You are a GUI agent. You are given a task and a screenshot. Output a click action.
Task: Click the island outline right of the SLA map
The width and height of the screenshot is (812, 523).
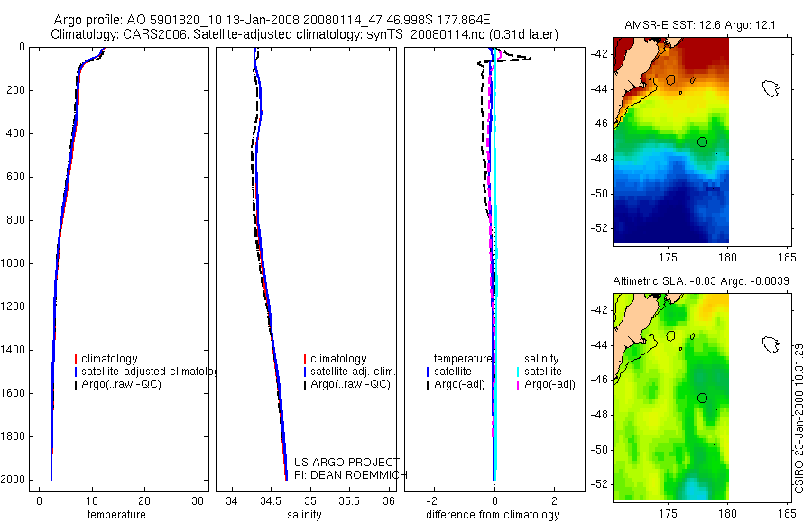[770, 344]
